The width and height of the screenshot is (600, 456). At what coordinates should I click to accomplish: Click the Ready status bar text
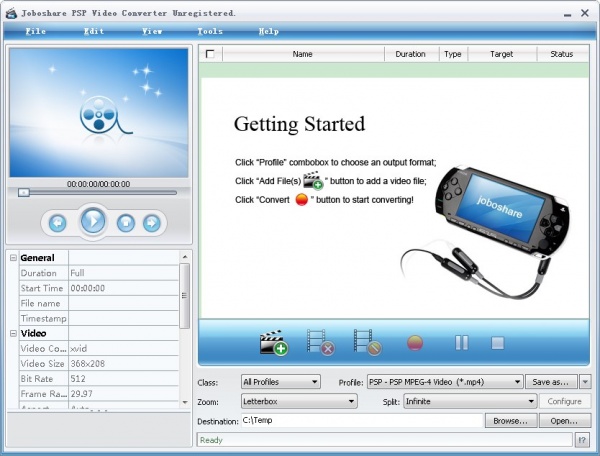click(211, 440)
